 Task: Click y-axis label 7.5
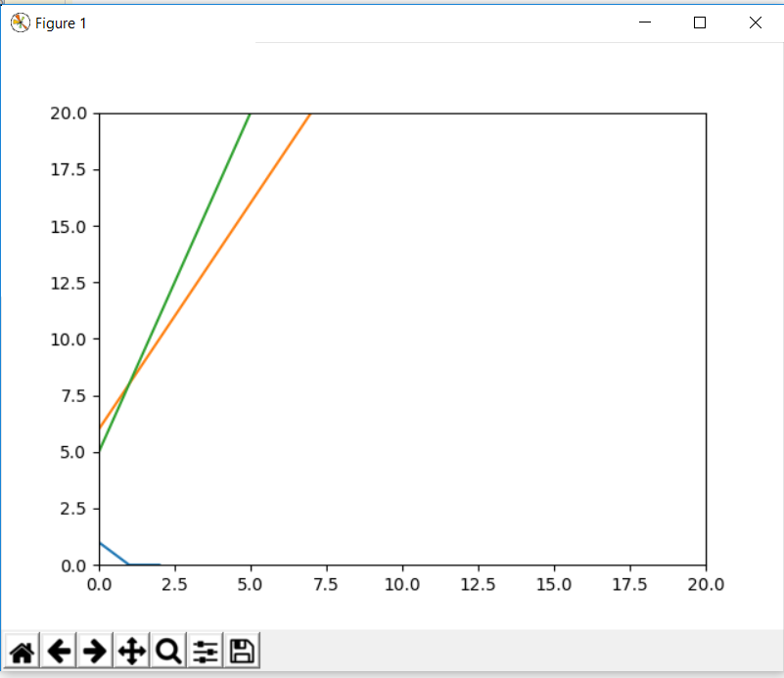[73, 396]
